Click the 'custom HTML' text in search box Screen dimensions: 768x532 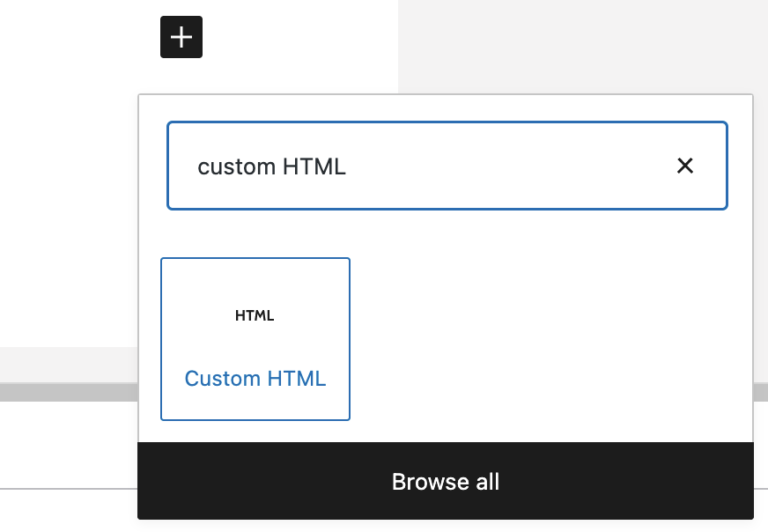[x=272, y=167]
